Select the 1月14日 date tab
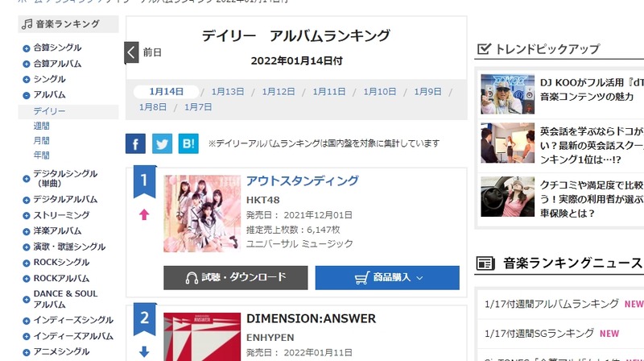Screen dimensions: 644x361 click(166, 92)
